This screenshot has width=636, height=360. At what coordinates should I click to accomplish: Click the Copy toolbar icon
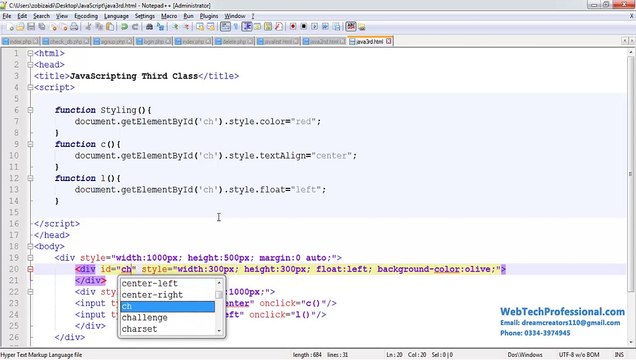click(x=99, y=27)
